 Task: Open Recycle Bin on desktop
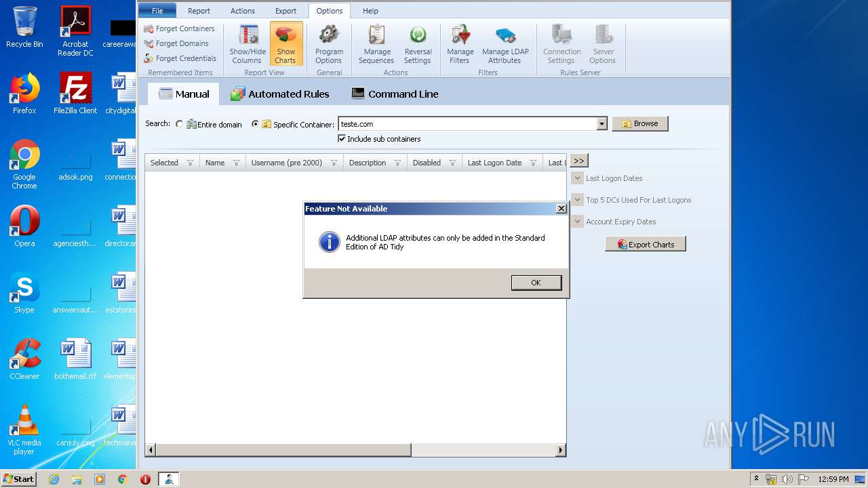(24, 27)
